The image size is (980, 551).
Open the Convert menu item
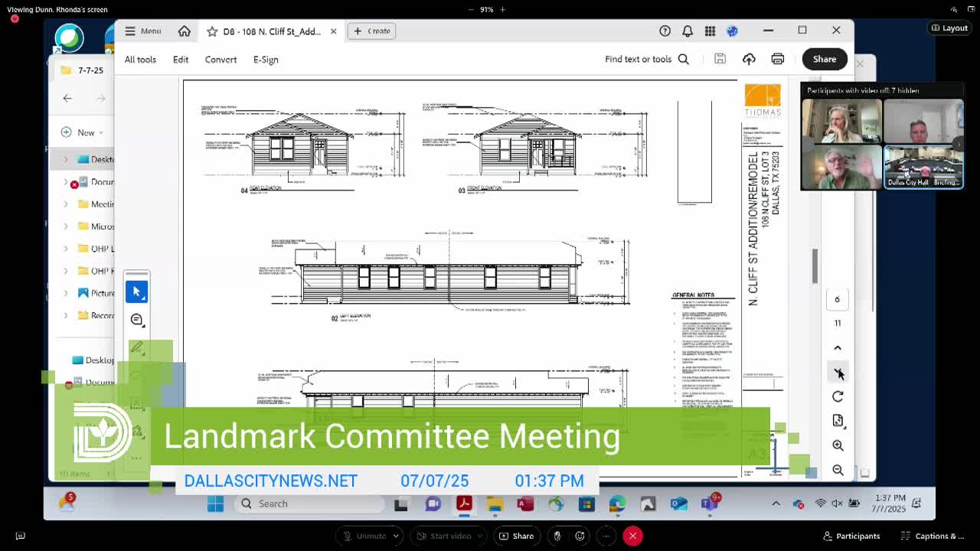(x=220, y=59)
